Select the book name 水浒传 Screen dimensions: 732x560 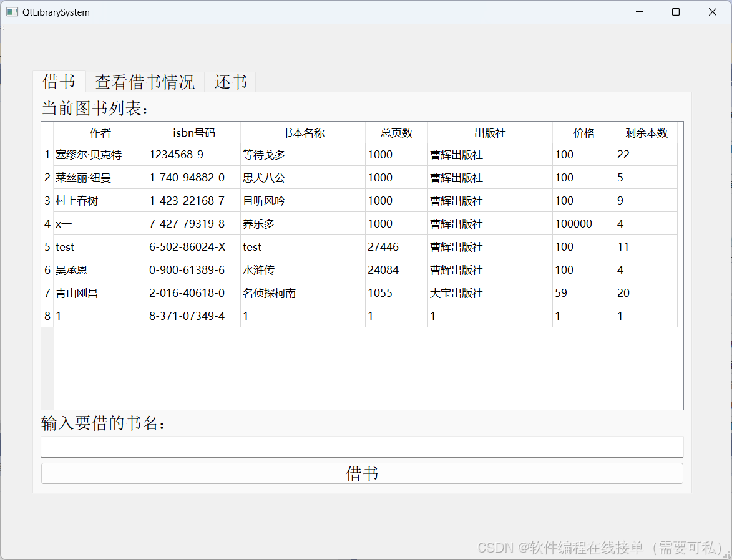click(x=303, y=270)
